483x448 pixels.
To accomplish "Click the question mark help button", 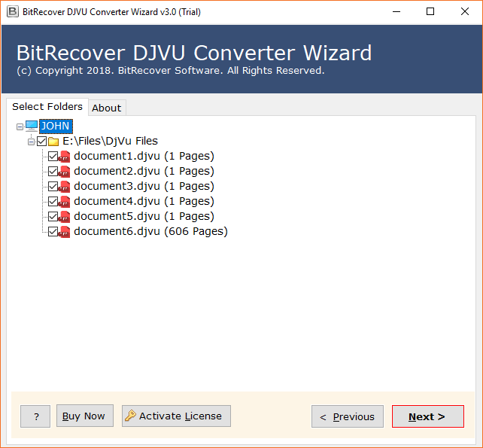I will tap(35, 416).
